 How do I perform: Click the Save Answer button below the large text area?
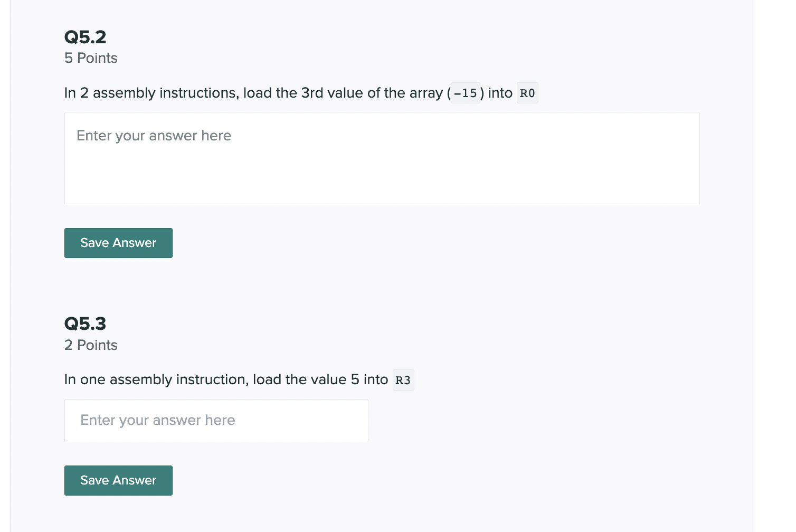click(118, 243)
